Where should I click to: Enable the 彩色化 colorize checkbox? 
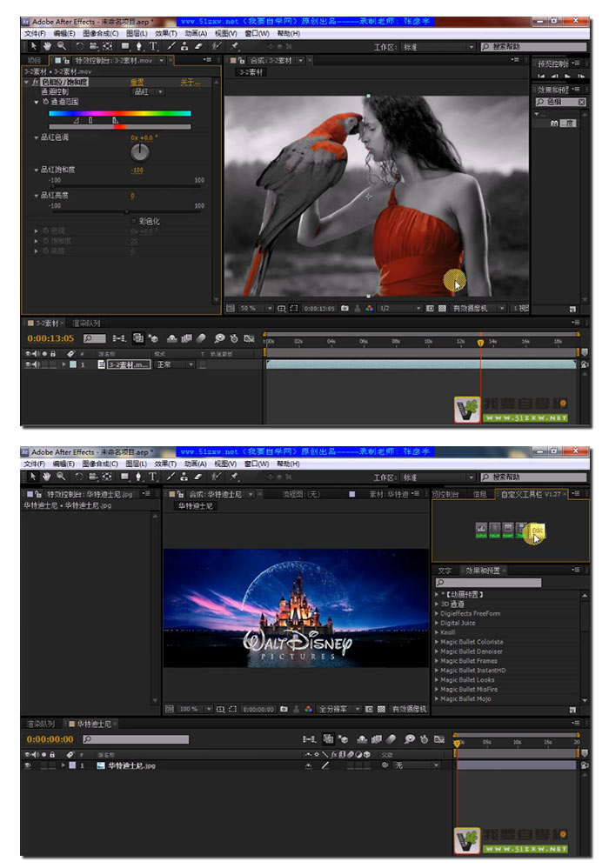(133, 221)
